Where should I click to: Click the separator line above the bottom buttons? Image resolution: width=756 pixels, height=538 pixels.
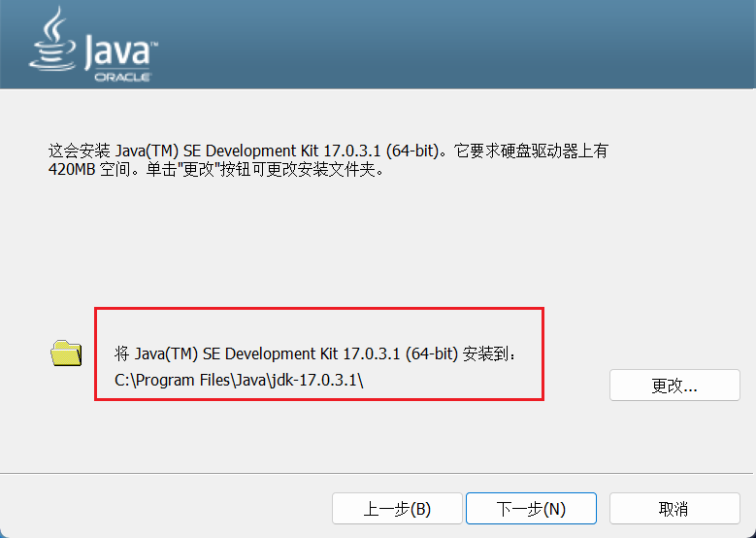tap(378, 474)
